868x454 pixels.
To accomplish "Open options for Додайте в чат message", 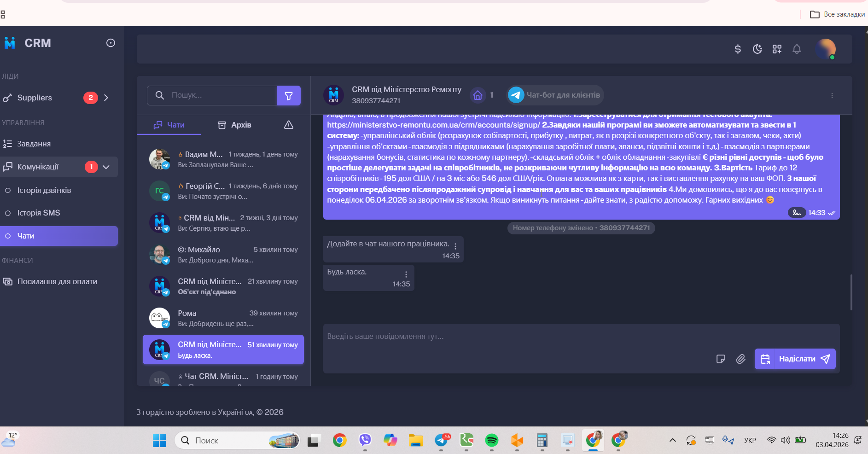I will (455, 246).
